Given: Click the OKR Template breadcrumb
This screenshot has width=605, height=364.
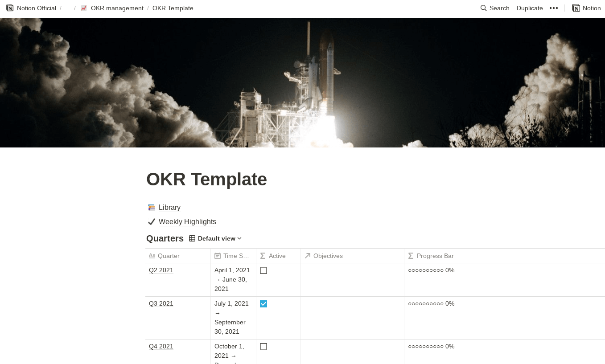Looking at the screenshot, I should (x=173, y=8).
